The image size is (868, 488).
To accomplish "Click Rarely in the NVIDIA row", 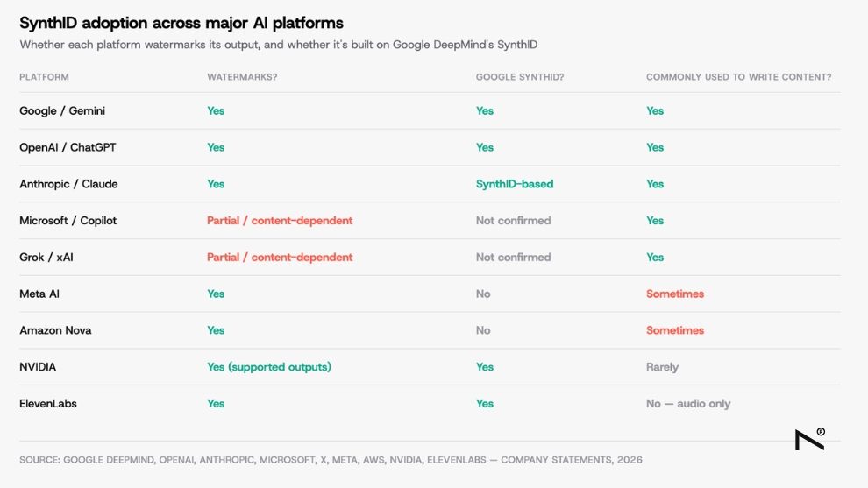I will pos(662,367).
